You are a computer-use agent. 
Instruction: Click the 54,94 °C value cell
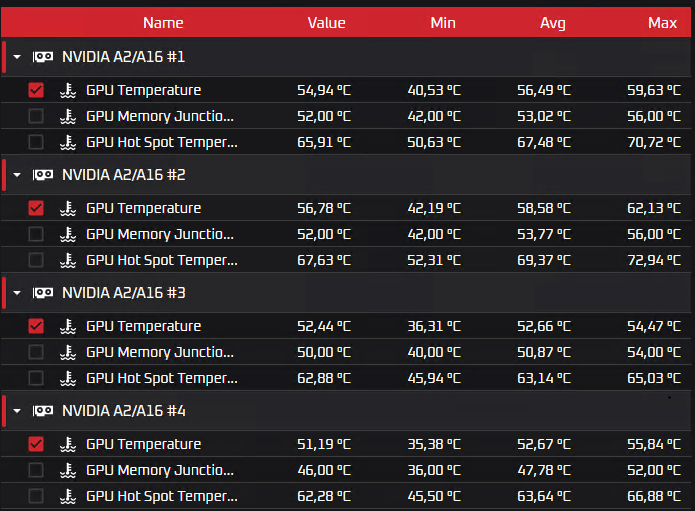(324, 90)
